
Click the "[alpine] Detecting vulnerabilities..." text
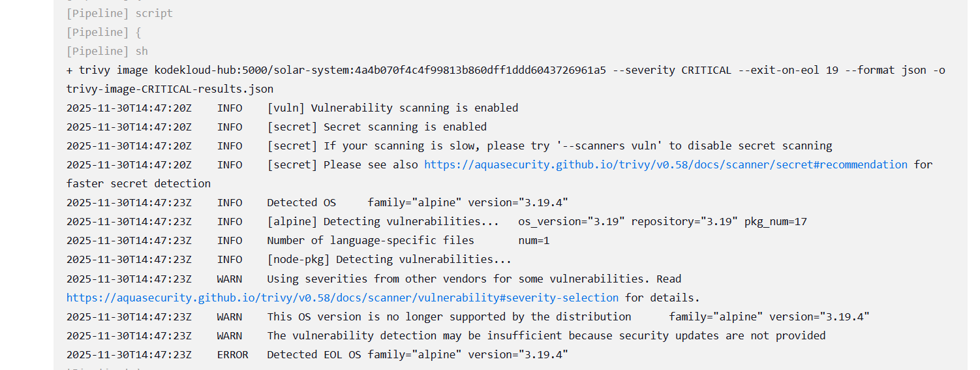[383, 221]
